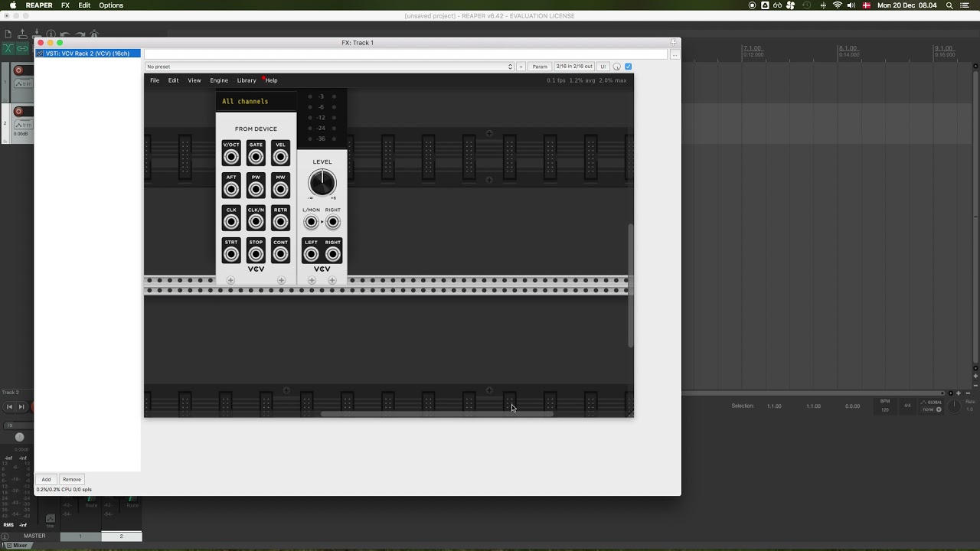Click the CONT output jack
Image resolution: width=980 pixels, height=551 pixels.
click(280, 254)
